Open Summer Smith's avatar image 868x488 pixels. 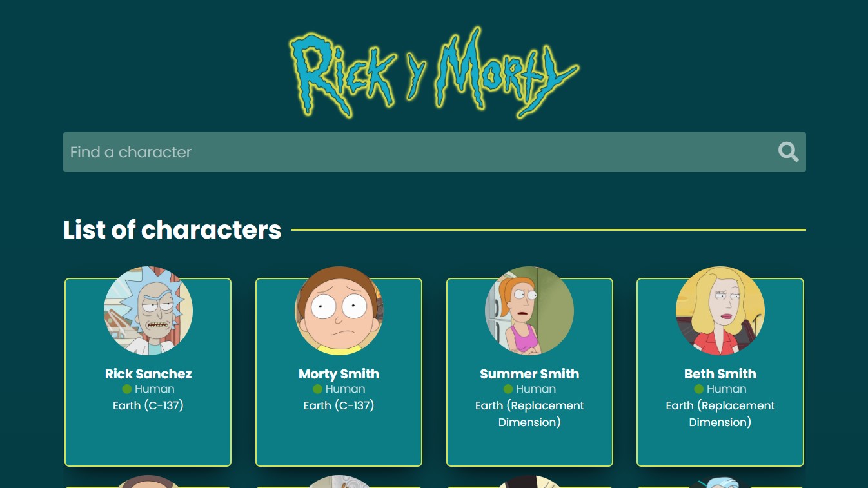point(529,311)
